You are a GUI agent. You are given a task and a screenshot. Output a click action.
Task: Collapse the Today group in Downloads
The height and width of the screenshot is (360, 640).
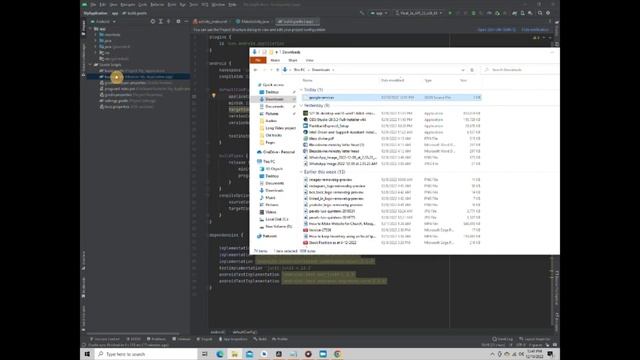(x=301, y=90)
